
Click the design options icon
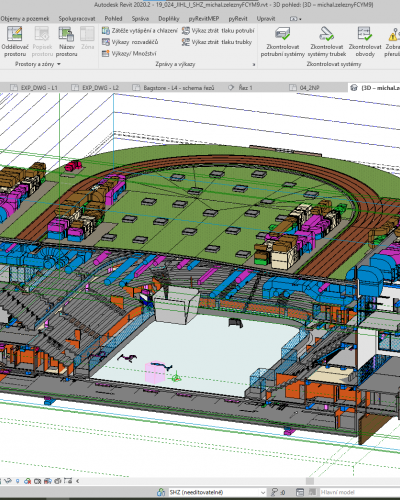click(300, 492)
